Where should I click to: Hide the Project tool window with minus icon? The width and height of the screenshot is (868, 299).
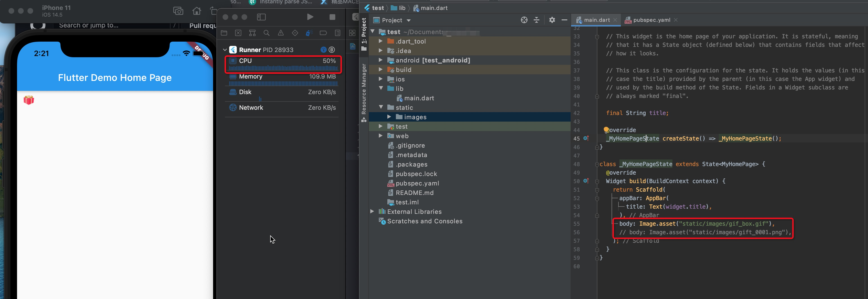click(564, 20)
